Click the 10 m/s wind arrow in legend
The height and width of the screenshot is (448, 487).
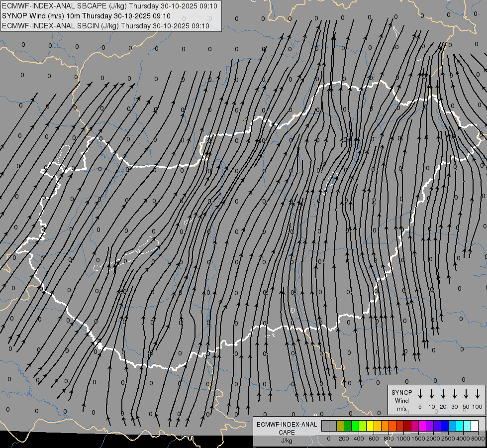[432, 394]
